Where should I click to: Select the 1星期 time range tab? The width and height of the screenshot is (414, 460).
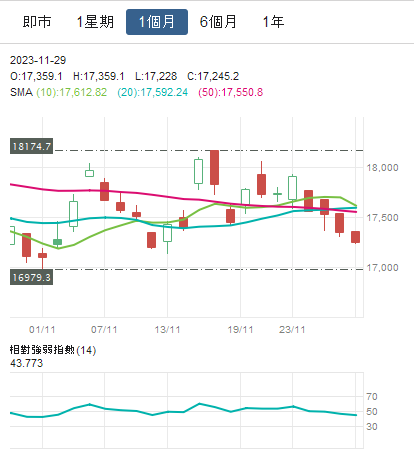tap(95, 22)
